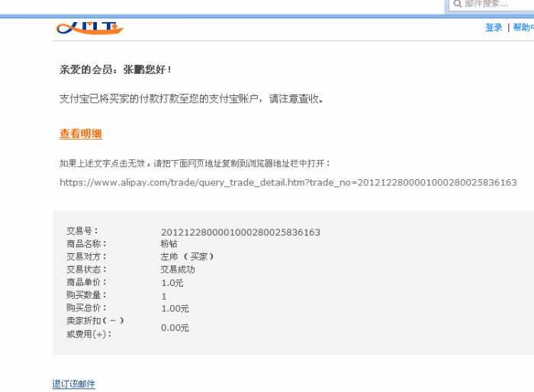Click the total price 1.00元
Viewport: 534px width, 392px height.
coord(175,309)
